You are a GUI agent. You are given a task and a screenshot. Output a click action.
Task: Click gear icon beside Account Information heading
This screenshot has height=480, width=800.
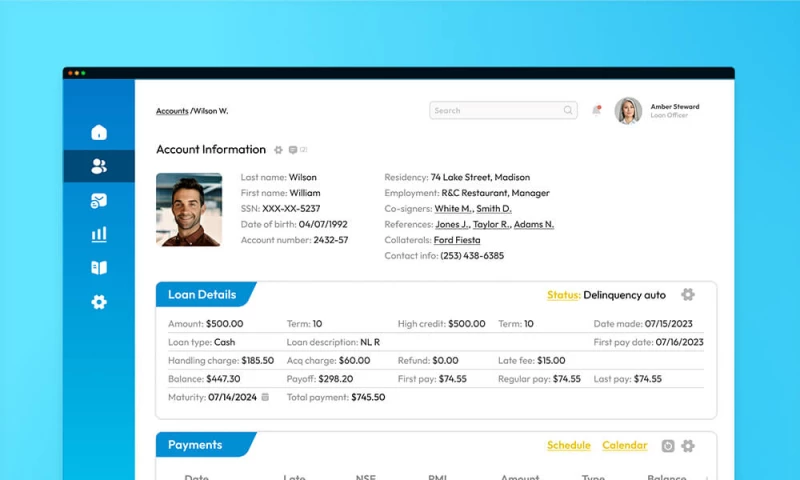pyautogui.click(x=278, y=150)
